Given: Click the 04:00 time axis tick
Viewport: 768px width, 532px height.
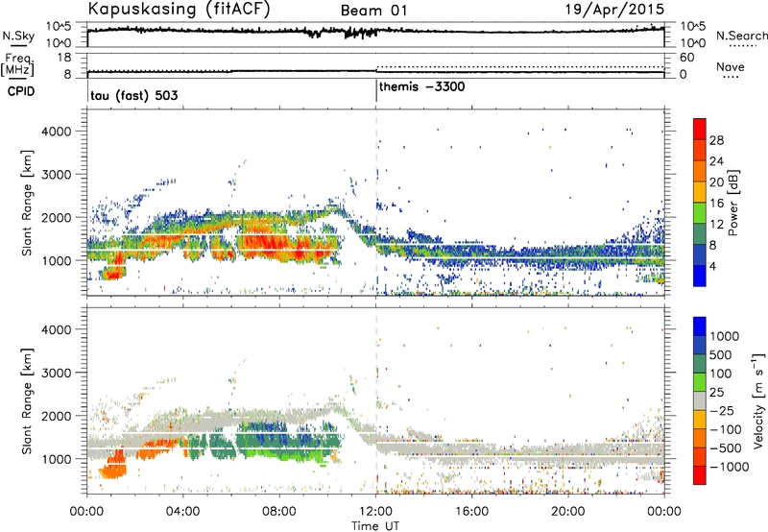Looking at the screenshot, I should (183, 511).
